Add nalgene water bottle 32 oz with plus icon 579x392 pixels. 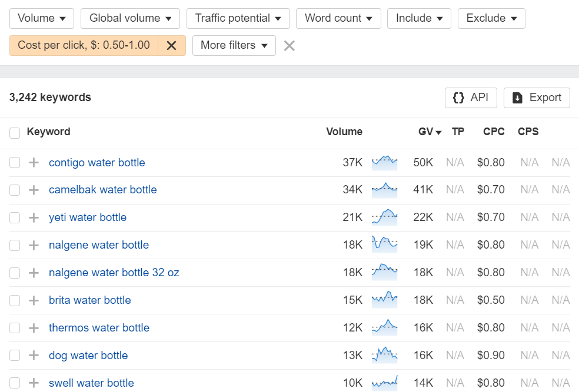[x=34, y=273]
